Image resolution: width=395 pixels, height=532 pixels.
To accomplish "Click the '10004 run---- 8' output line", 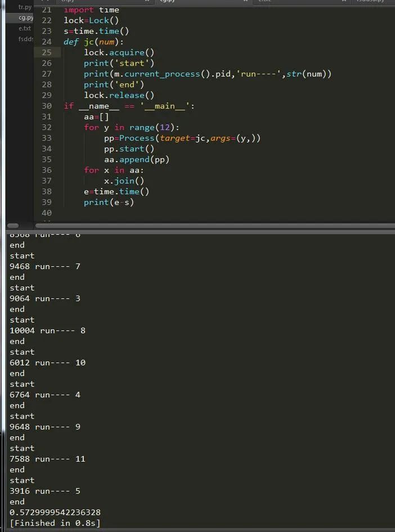I will click(x=47, y=330).
